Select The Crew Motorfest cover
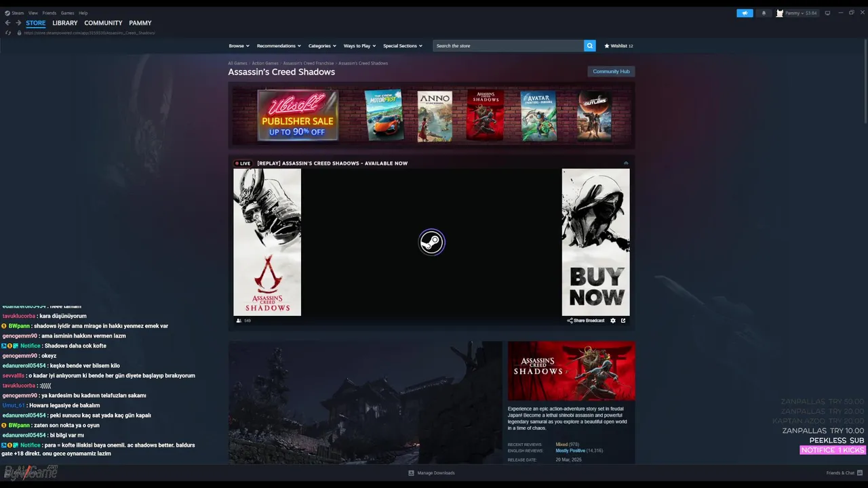 [x=384, y=115]
